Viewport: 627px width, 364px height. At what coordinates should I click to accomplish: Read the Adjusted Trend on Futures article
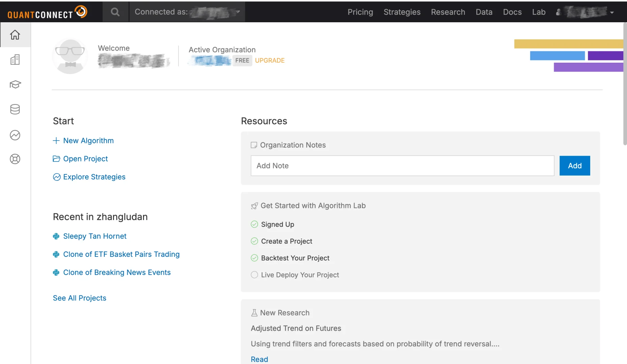point(259,359)
